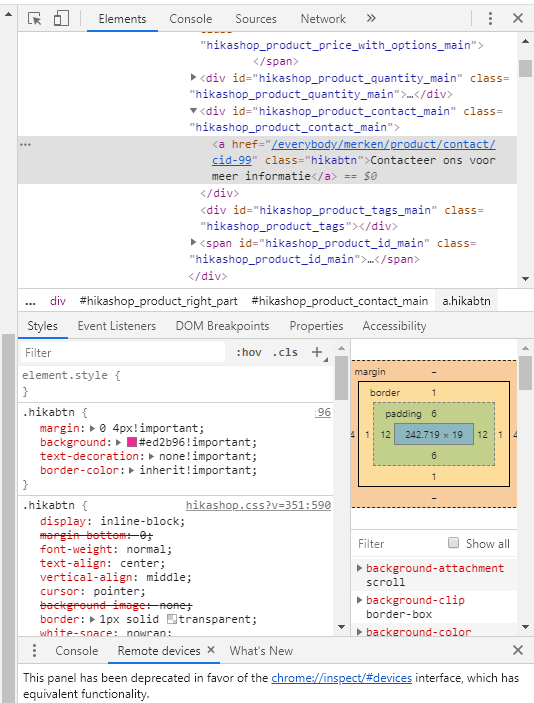
Task: Switch to the Console tab
Action: (x=191, y=19)
